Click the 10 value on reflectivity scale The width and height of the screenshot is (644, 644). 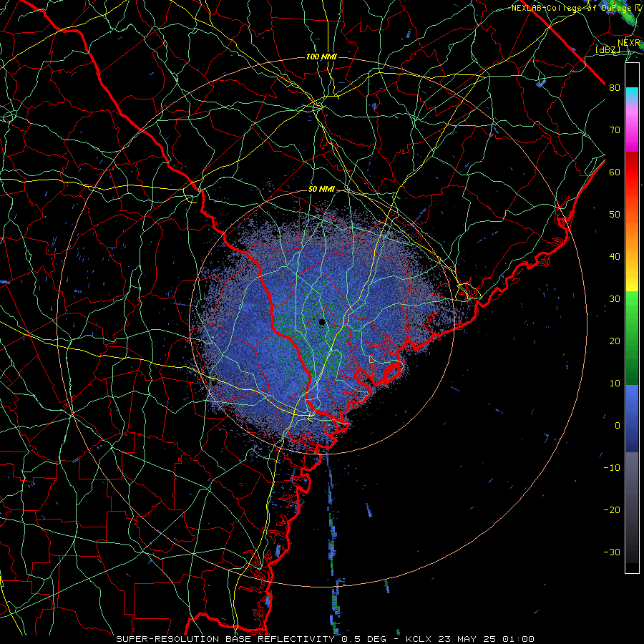pyautogui.click(x=615, y=384)
